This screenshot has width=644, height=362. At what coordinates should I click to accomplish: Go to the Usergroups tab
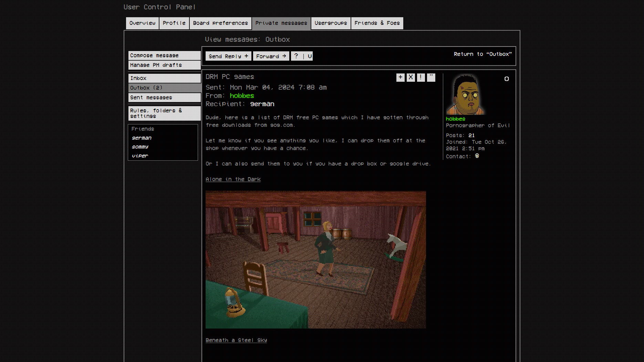click(x=331, y=23)
